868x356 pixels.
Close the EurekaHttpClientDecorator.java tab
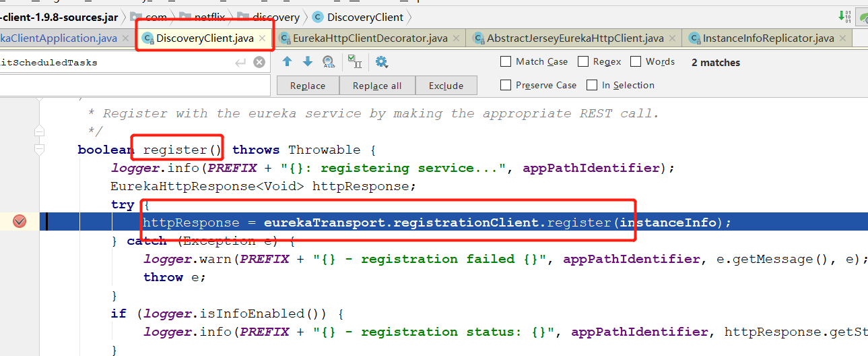456,38
